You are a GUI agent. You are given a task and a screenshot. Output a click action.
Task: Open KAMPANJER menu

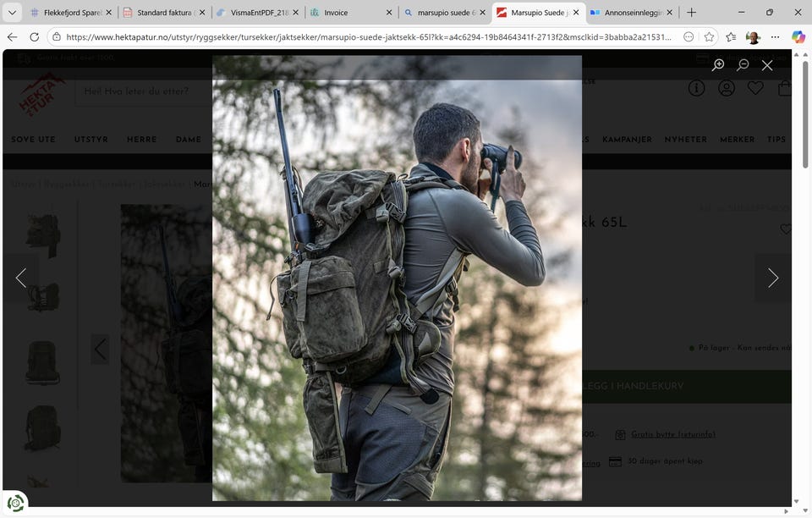coord(627,140)
